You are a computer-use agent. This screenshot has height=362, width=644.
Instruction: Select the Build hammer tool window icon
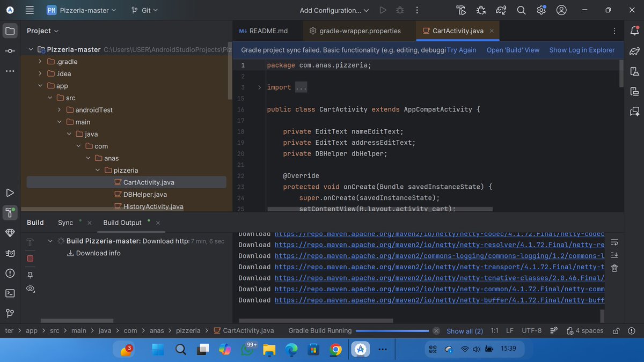click(10, 212)
